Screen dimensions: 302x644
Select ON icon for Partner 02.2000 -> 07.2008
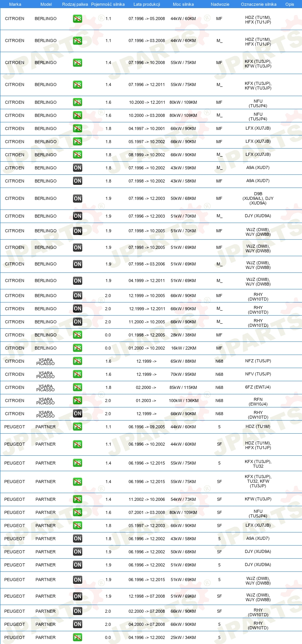pyautogui.click(x=78, y=611)
